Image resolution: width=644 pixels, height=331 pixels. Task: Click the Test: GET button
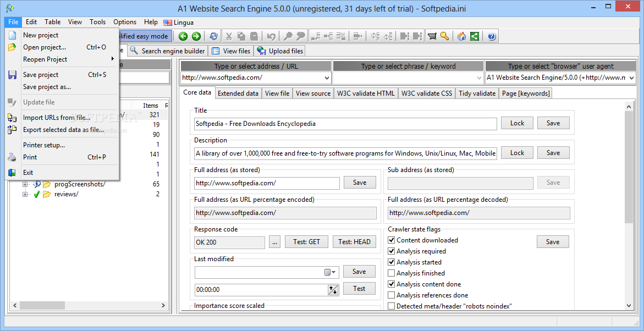pyautogui.click(x=306, y=242)
